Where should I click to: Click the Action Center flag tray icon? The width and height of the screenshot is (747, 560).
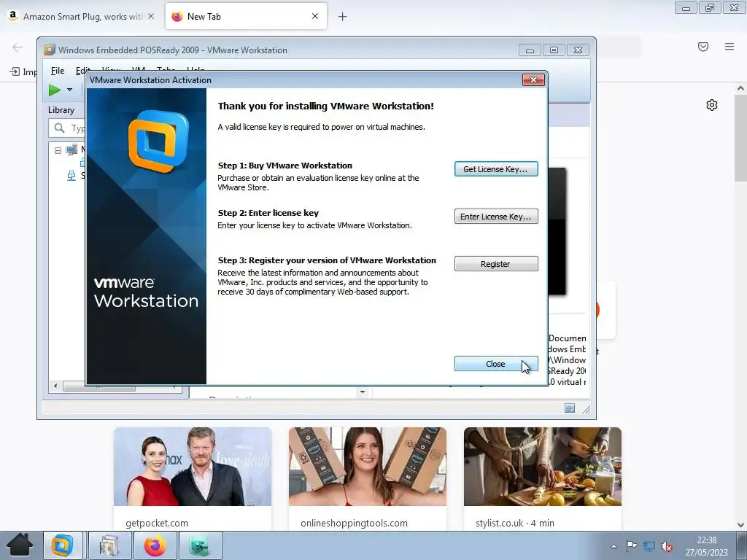tap(631, 546)
